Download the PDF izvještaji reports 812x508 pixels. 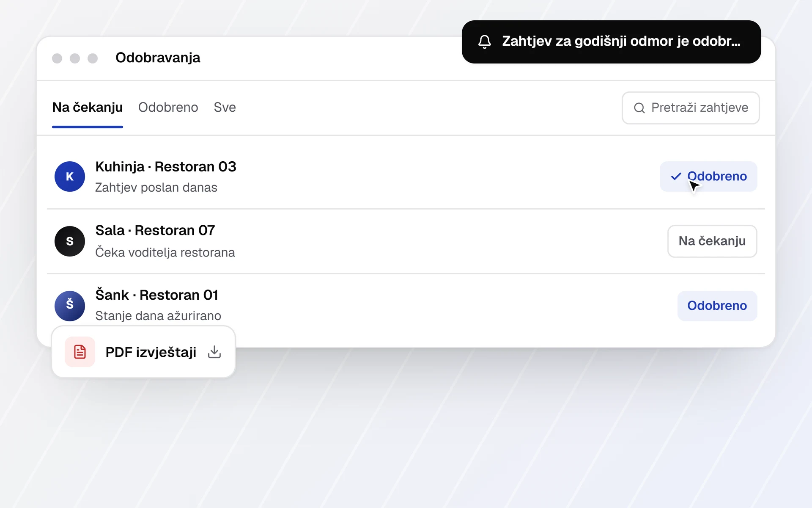click(214, 352)
